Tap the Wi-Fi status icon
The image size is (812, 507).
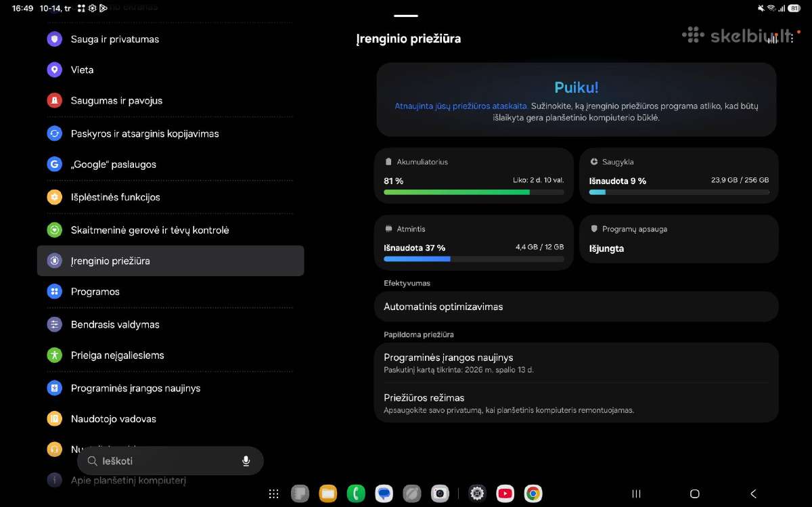(x=772, y=8)
